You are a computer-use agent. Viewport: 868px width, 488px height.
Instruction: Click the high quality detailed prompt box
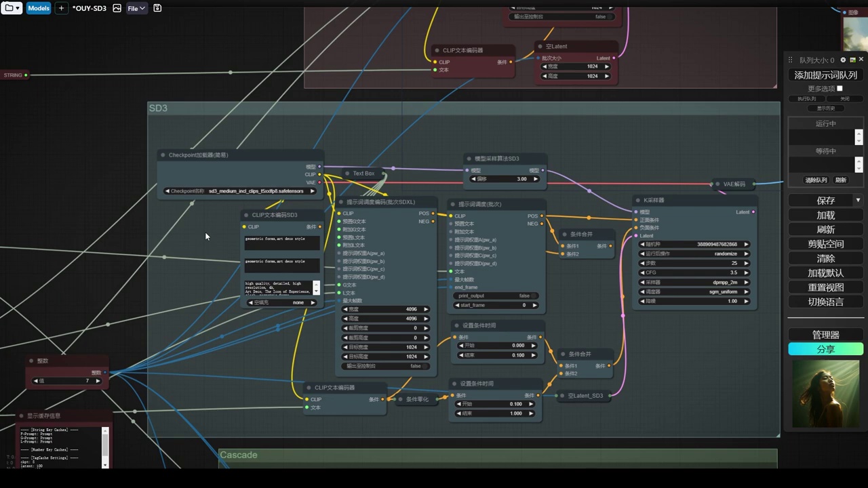278,287
